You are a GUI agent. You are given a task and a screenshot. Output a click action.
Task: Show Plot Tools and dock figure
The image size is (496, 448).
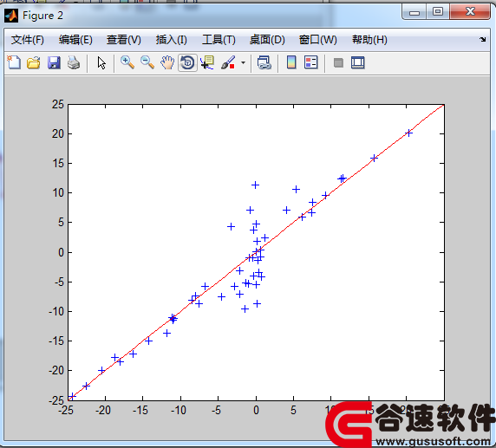tap(358, 62)
